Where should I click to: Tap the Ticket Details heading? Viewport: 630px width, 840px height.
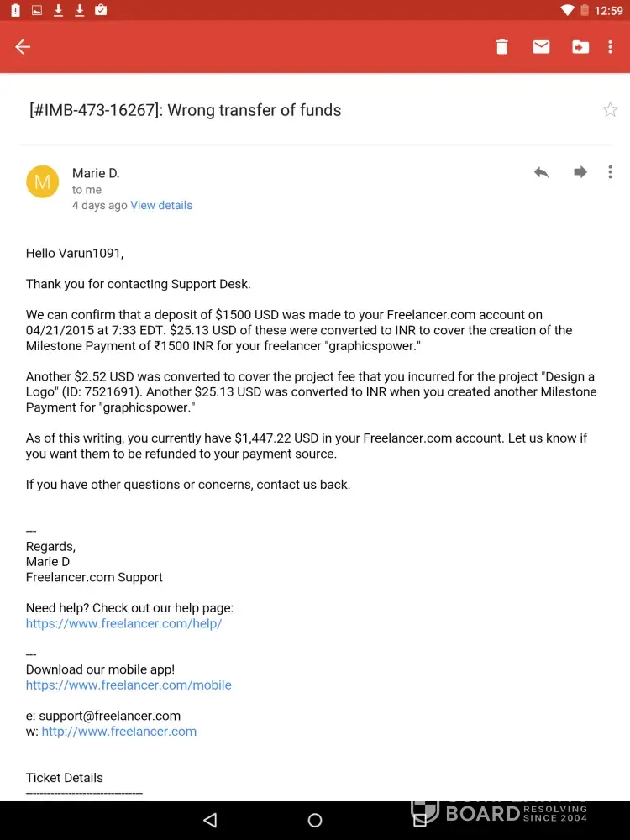coord(65,777)
